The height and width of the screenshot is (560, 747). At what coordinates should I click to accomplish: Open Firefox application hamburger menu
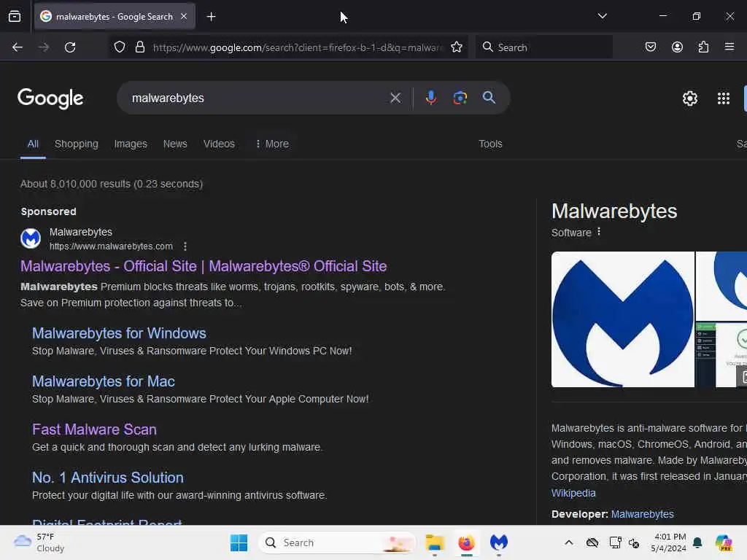[729, 47]
